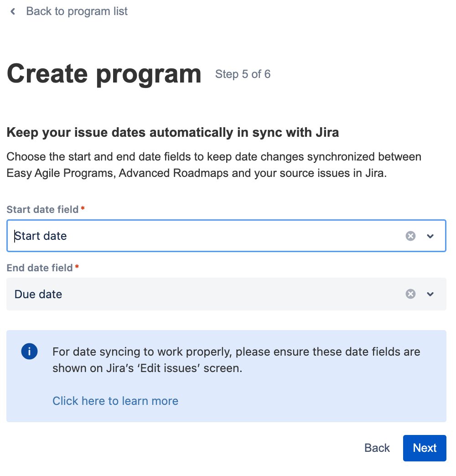Click the 'End date field' label
Screen dimensions: 456x476
40,268
